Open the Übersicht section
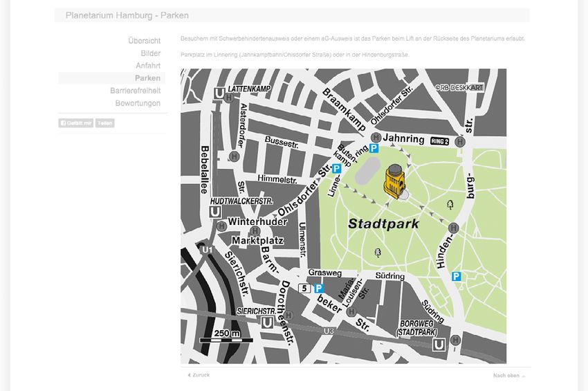The image size is (588, 391). click(144, 41)
